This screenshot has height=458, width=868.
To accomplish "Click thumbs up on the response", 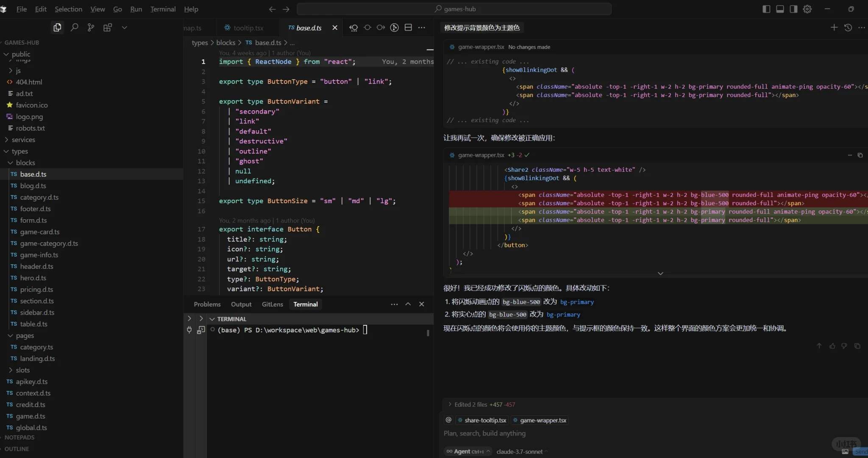I will (x=832, y=346).
